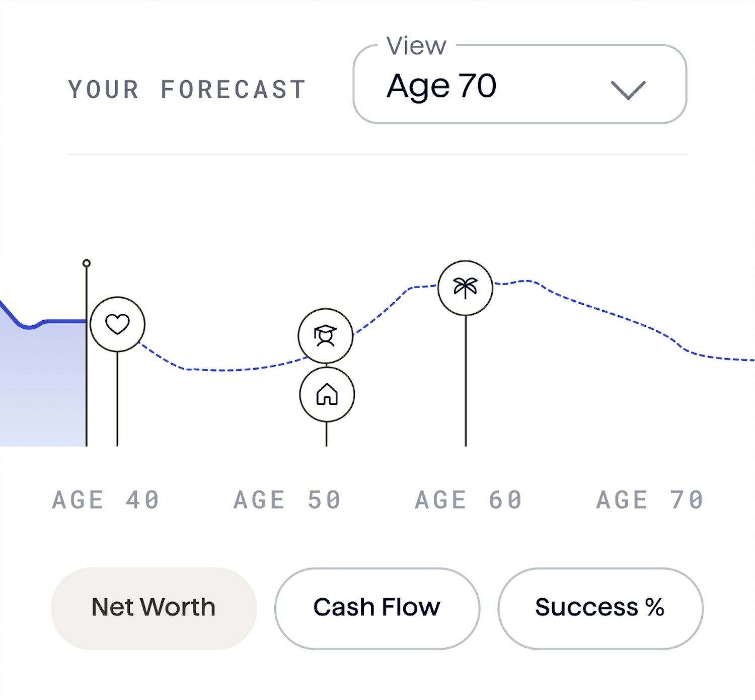The height and width of the screenshot is (700, 755).
Task: Click the vertical stem below palm tree marker
Action: (466, 381)
